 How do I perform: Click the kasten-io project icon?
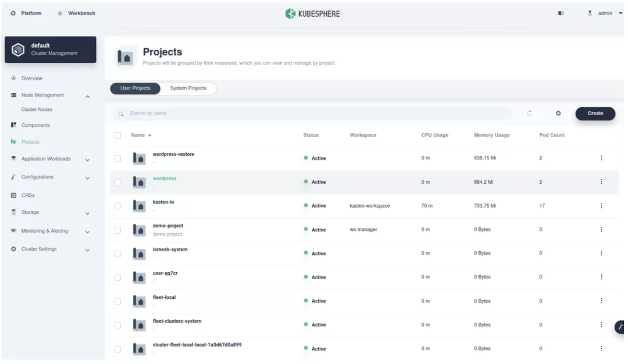click(x=140, y=206)
